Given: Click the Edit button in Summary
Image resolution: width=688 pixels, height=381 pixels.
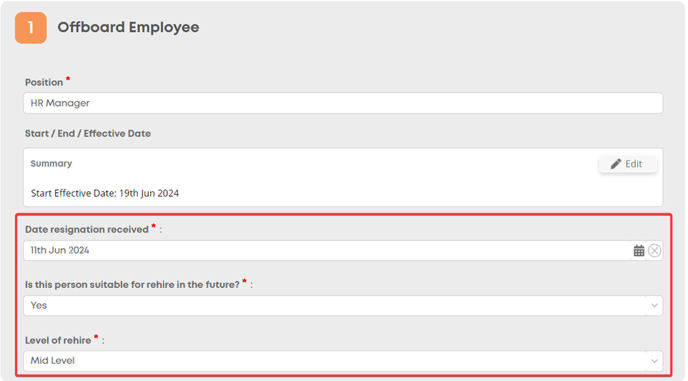Looking at the screenshot, I should [x=627, y=164].
